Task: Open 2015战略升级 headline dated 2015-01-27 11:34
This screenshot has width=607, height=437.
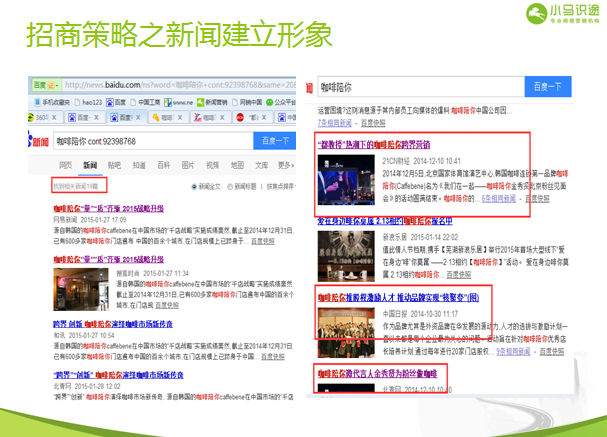Action: click(108, 259)
